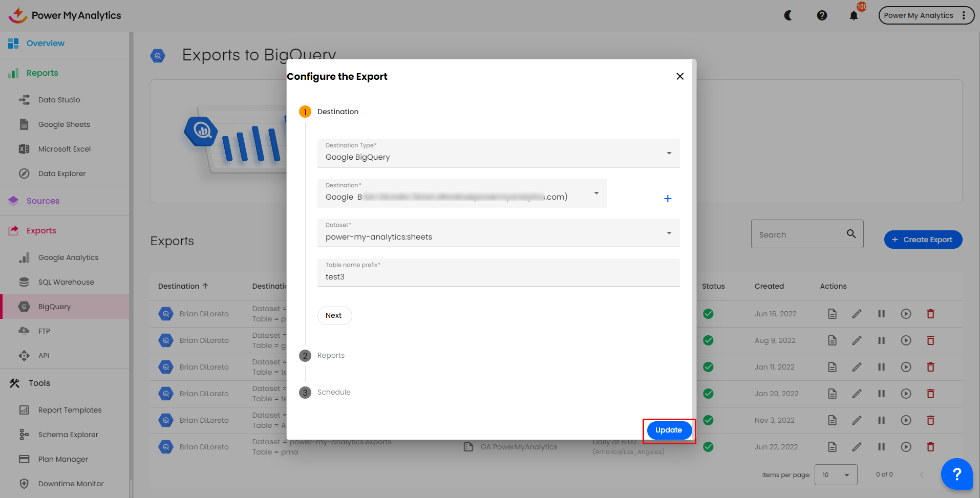Open items per page dropdown
980x498 pixels.
tap(836, 474)
